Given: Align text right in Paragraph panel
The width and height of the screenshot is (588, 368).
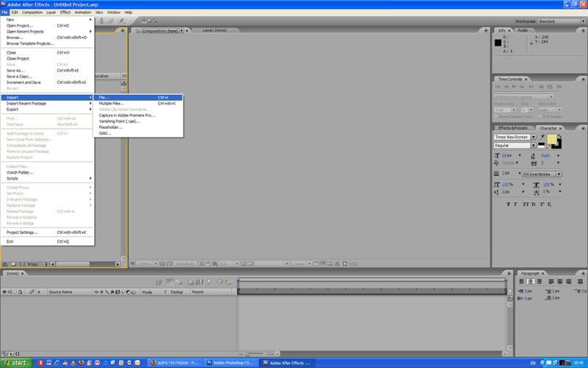Looking at the screenshot, I should [x=539, y=281].
